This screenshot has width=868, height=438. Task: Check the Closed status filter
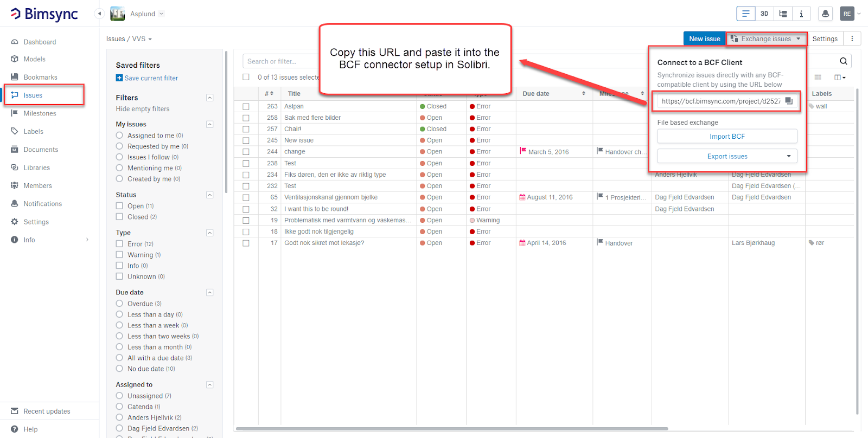(119, 217)
